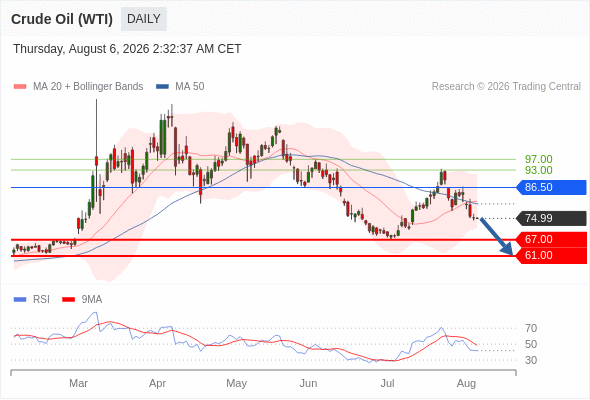Click the Apr label on time axis
Image resolution: width=590 pixels, height=400 pixels.
point(157,383)
